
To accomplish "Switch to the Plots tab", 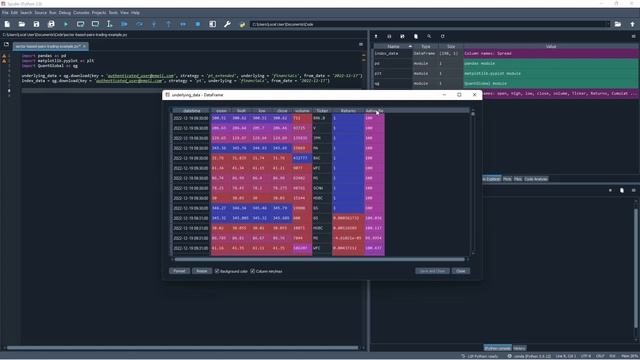I will click(x=507, y=179).
